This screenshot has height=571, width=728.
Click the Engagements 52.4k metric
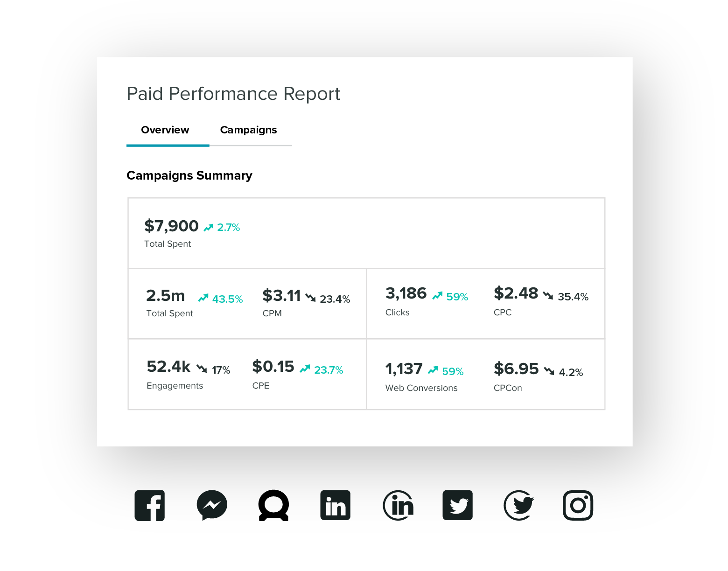pos(168,366)
